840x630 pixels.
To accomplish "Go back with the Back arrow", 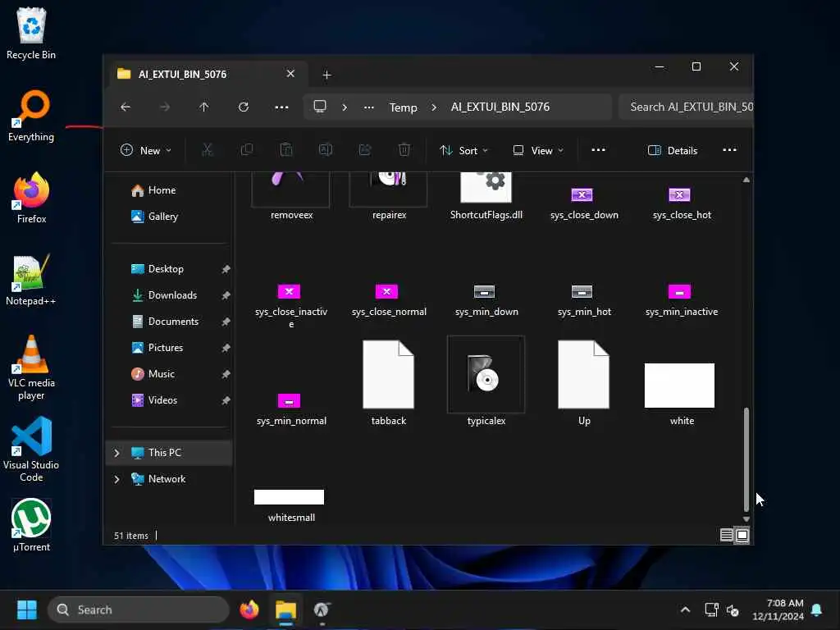I will 126,107.
